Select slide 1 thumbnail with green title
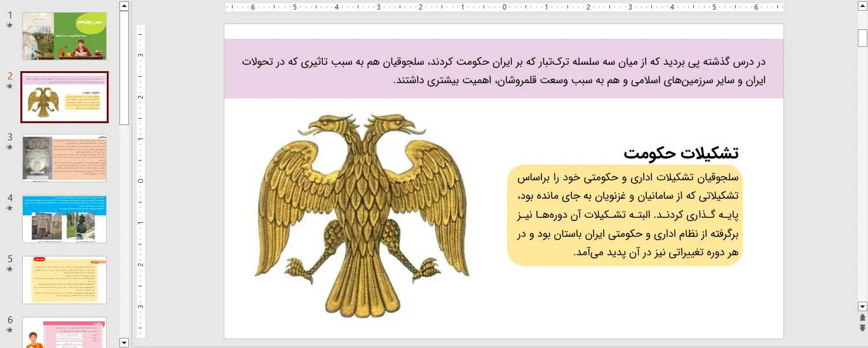Viewport: 868px width, 348px height. click(64, 36)
